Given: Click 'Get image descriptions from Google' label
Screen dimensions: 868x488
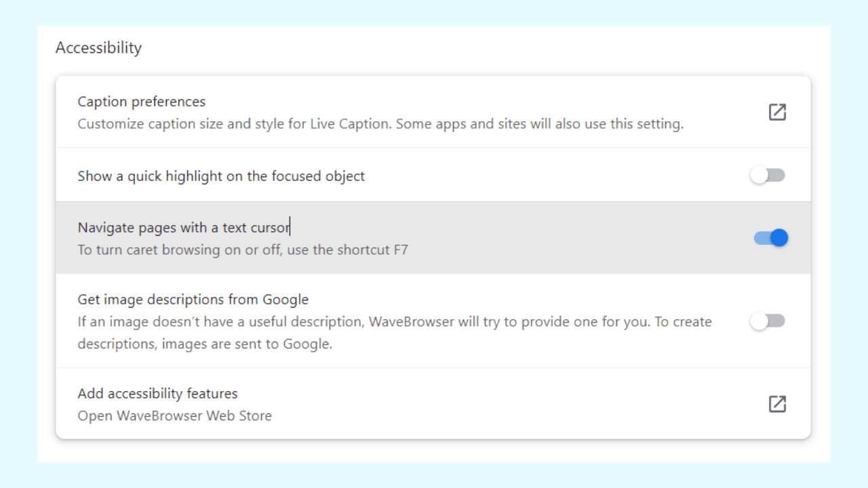Looking at the screenshot, I should click(x=193, y=300).
